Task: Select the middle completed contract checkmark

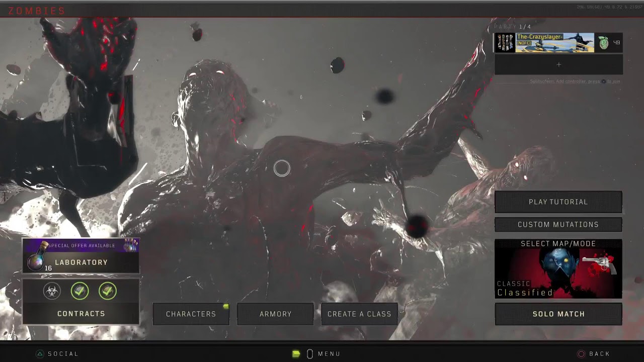Action: click(79, 291)
